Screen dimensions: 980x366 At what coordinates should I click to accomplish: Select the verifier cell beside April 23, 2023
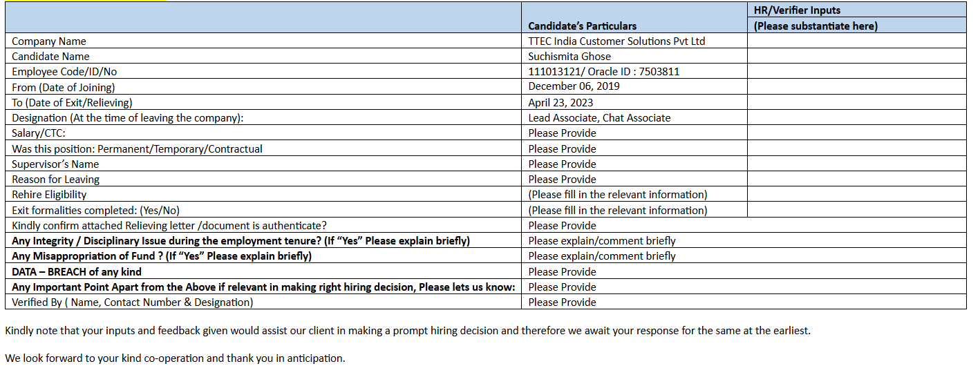click(856, 103)
